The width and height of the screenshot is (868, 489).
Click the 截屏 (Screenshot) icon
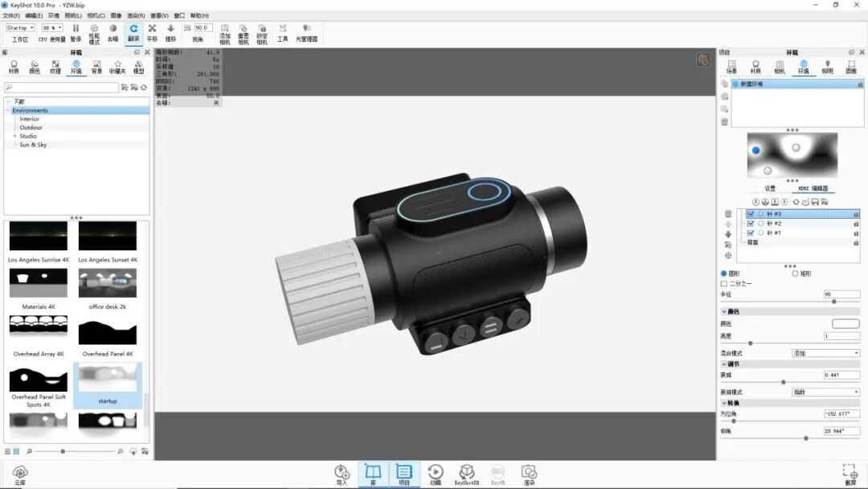coord(849,474)
